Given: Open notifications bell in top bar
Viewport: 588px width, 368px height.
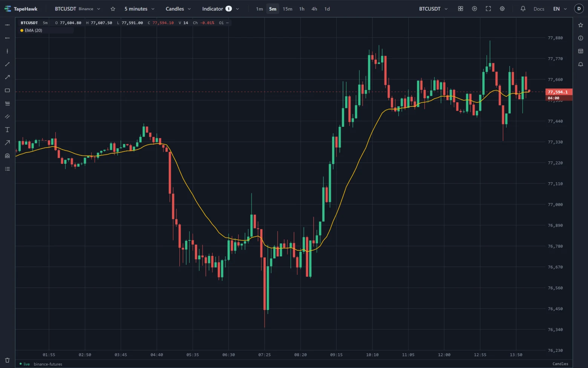Looking at the screenshot, I should (x=523, y=9).
